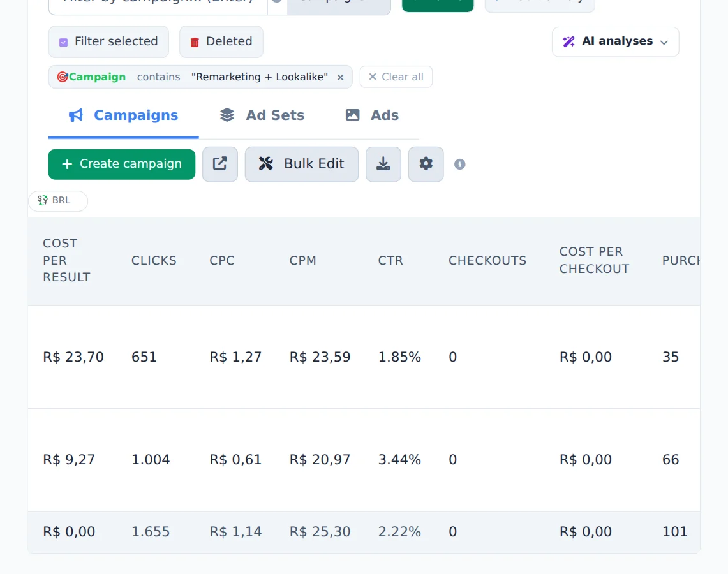728x574 pixels.
Task: Select the 1.655 total clicks value
Action: coord(151,531)
